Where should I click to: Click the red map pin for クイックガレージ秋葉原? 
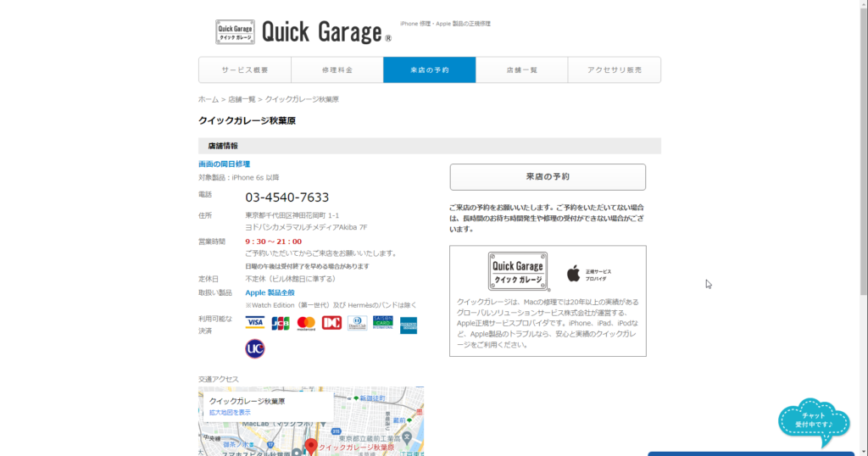311,447
